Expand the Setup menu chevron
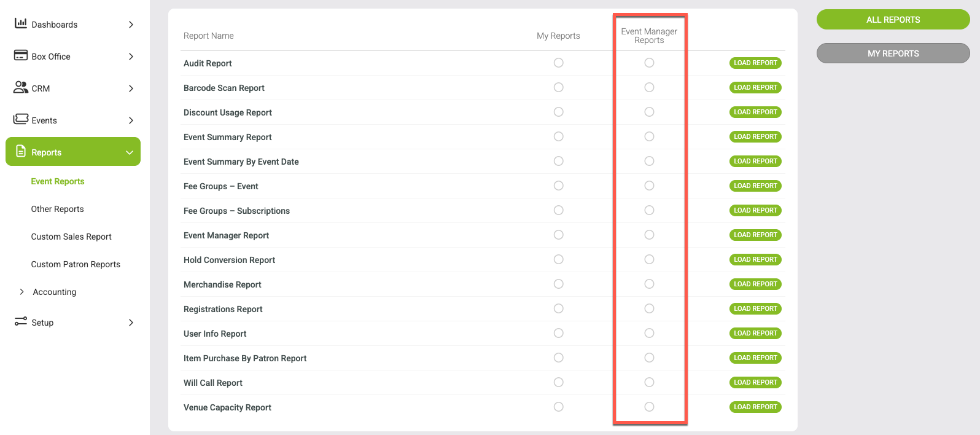 [x=131, y=323]
